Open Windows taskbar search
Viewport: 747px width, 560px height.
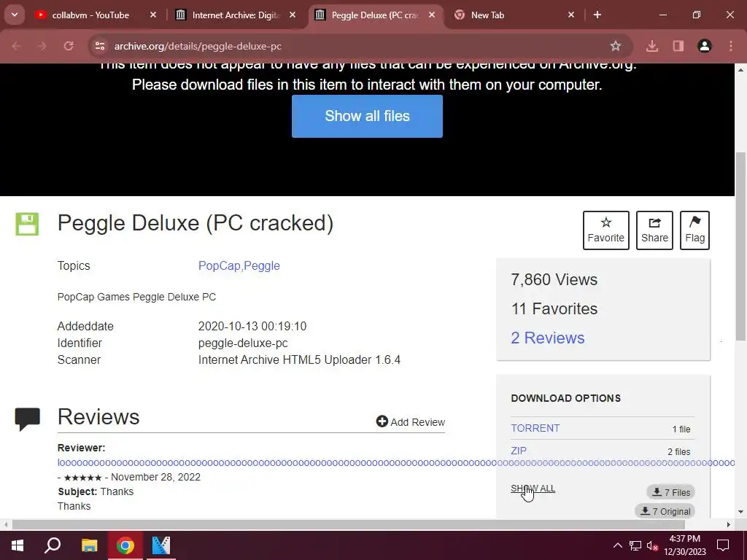tap(53, 545)
